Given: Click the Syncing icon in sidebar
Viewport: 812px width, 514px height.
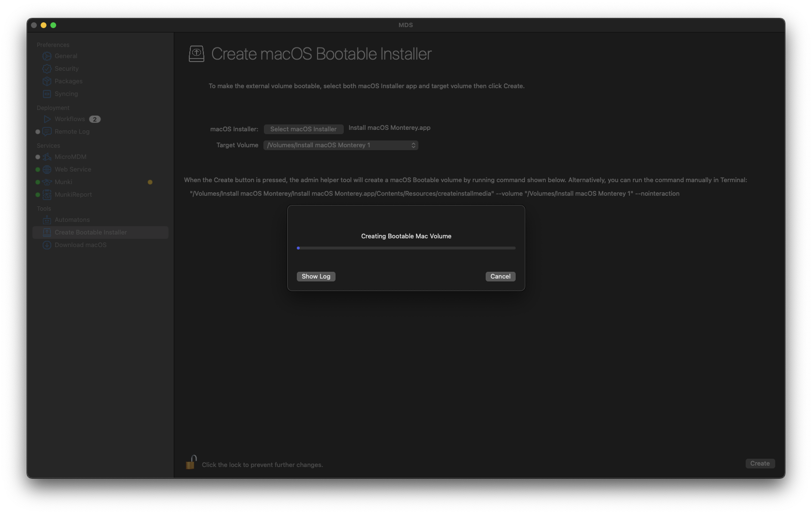Looking at the screenshot, I should pyautogui.click(x=47, y=94).
